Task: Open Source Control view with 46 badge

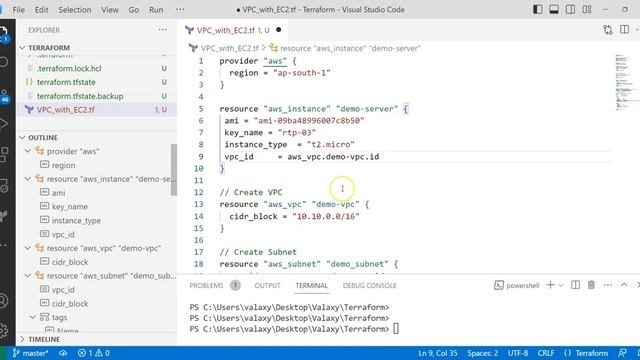Action: [4, 97]
